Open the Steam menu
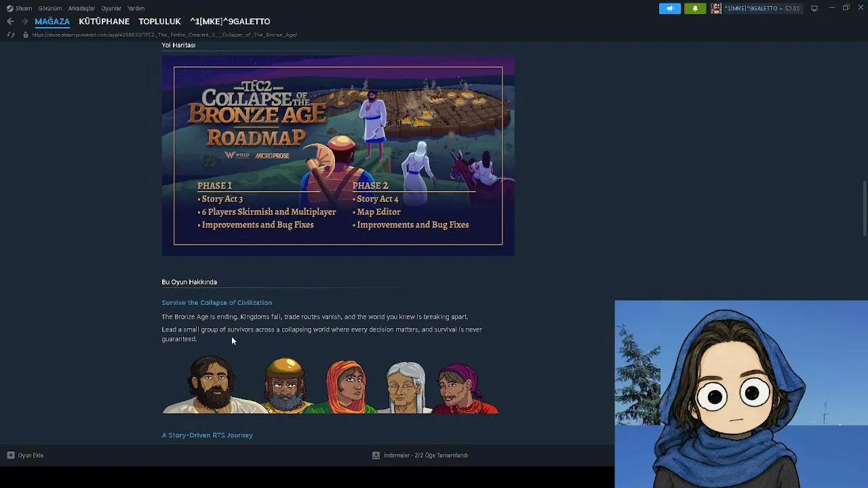The width and height of the screenshot is (868, 488). pos(24,8)
